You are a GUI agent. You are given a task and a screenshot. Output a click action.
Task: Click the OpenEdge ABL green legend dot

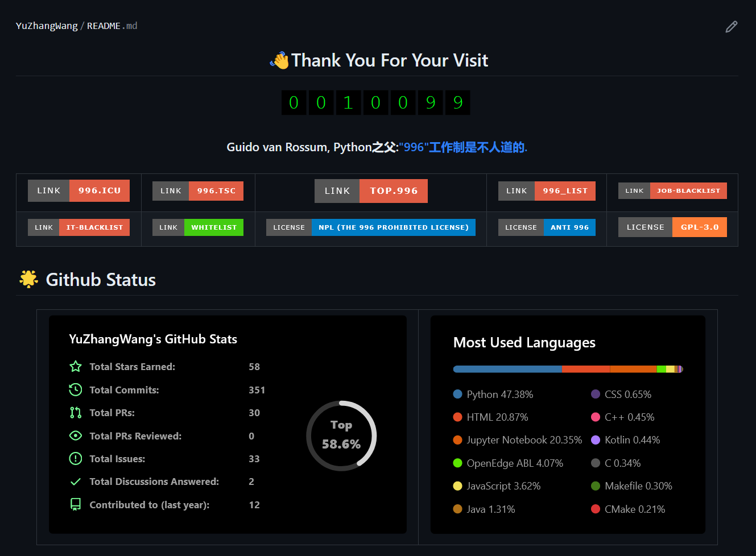(x=457, y=463)
